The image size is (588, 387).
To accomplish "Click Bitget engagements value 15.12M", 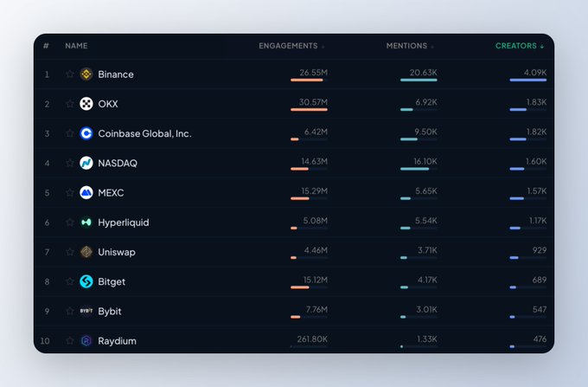I will (315, 280).
